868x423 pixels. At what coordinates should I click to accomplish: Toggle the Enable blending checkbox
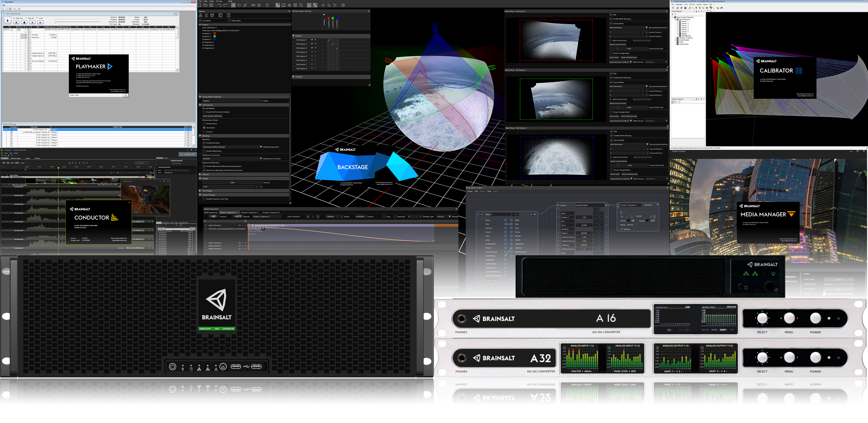pos(204,143)
